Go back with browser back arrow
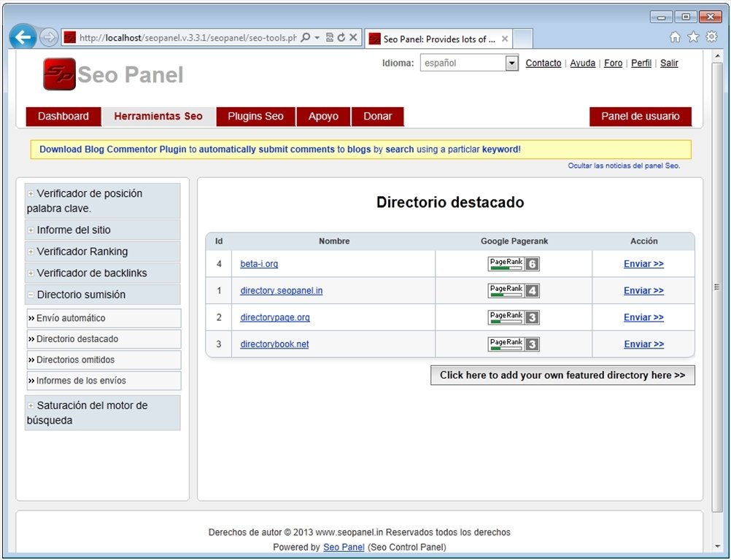 point(23,37)
